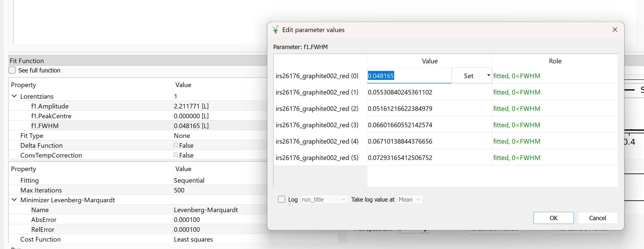Image resolution: width=644 pixels, height=249 pixels.
Task: Select value 0.06601660552142574 cell
Action: click(x=429, y=125)
